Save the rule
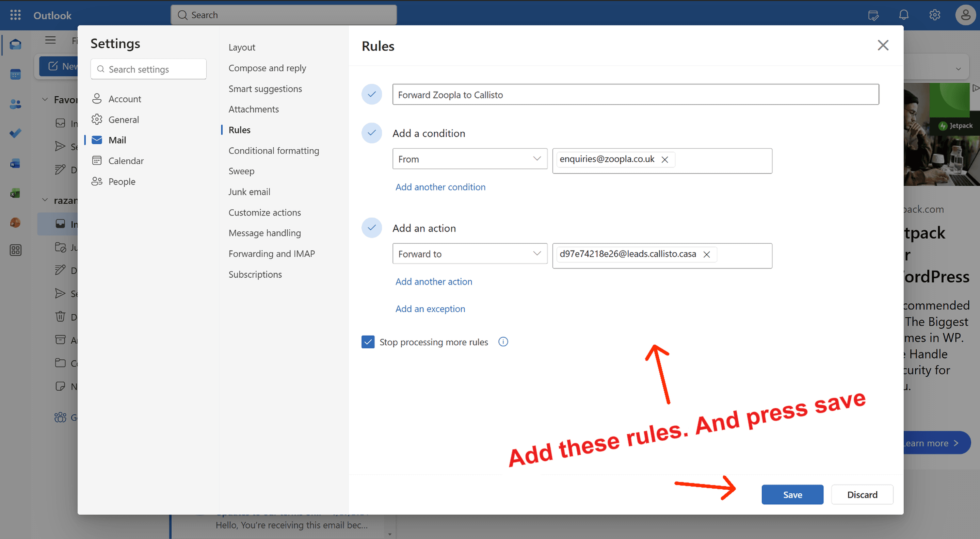The image size is (980, 539). pos(792,494)
